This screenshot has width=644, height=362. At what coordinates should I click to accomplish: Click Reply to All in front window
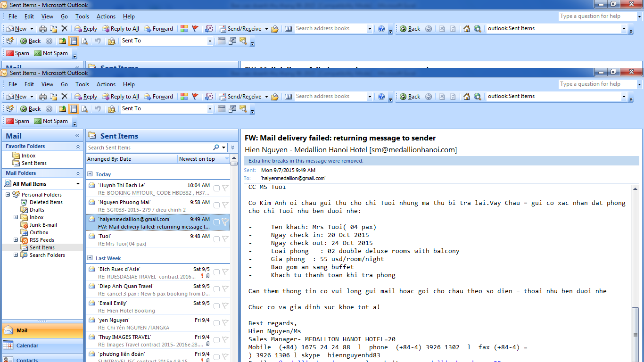click(120, 97)
